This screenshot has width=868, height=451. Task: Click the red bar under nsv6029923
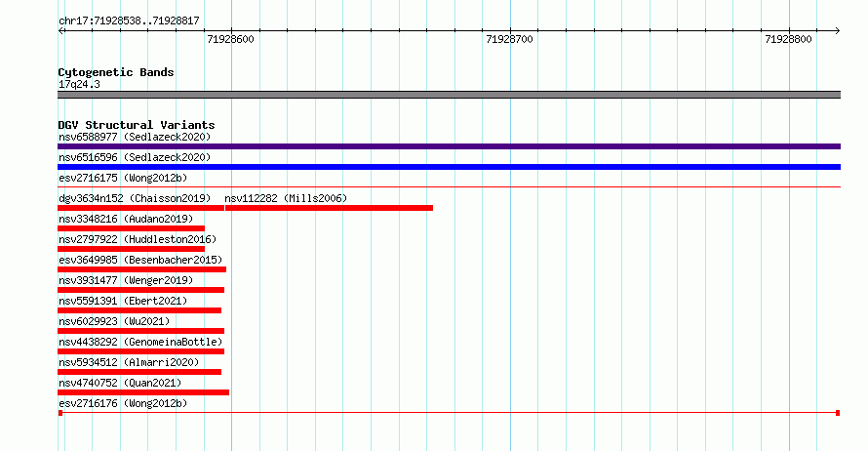click(x=140, y=331)
